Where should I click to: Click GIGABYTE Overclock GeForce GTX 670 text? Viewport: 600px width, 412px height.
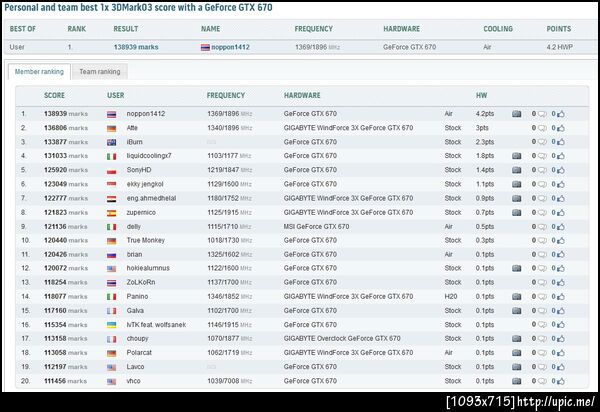[x=342, y=339]
